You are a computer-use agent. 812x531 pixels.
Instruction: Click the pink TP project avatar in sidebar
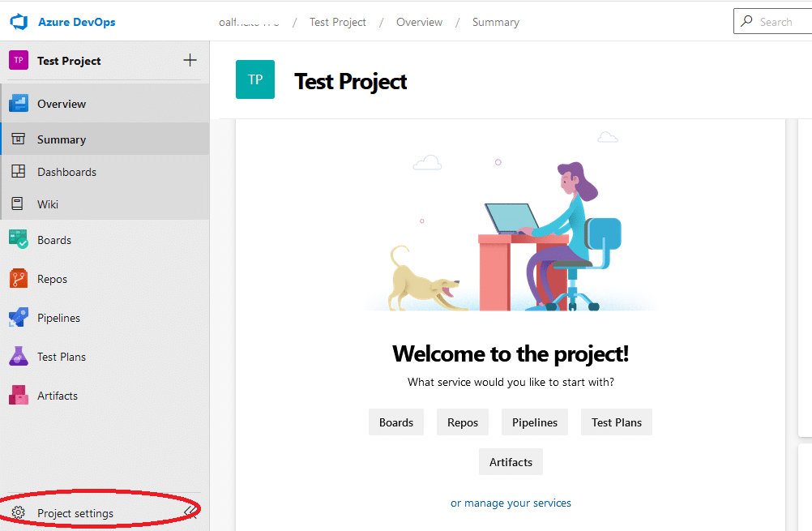(19, 60)
